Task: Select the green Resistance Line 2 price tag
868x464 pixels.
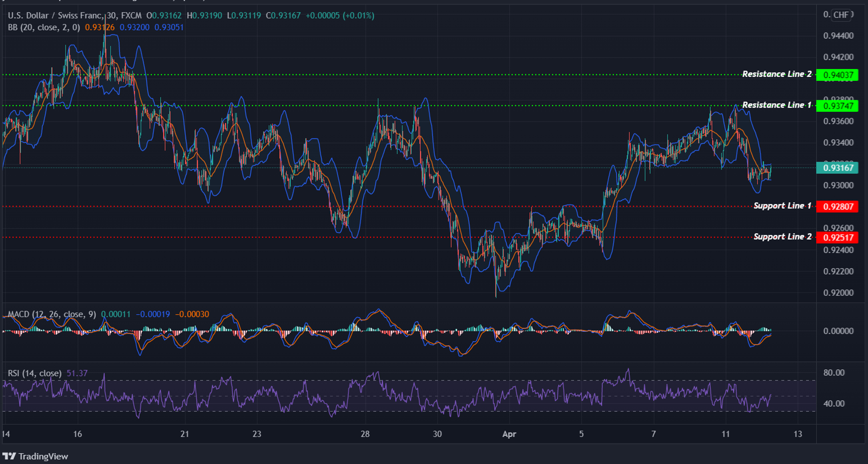Action: [x=837, y=74]
